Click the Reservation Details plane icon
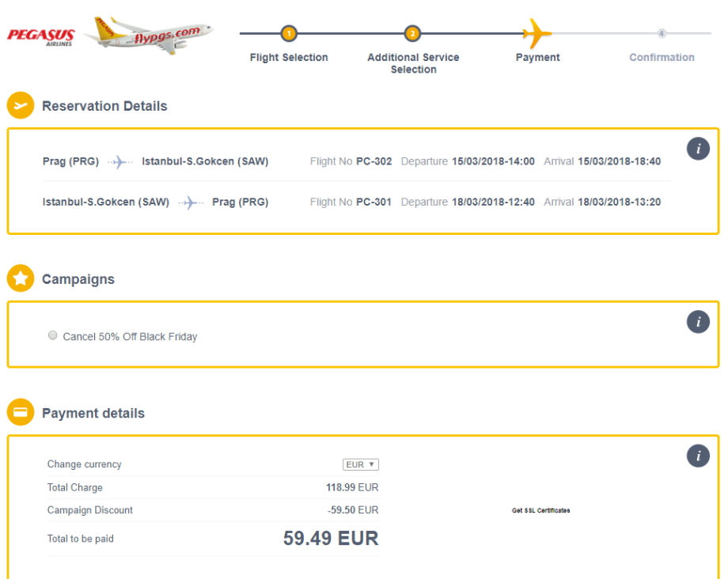The image size is (728, 579). (21, 106)
